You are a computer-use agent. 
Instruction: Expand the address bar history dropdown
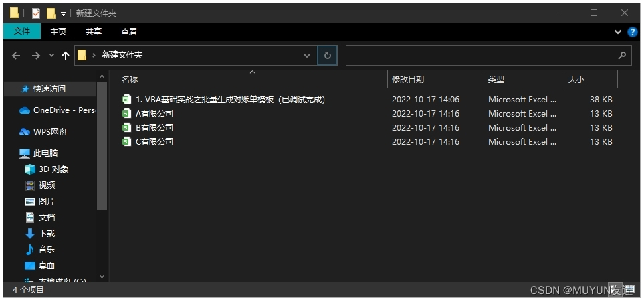[306, 55]
